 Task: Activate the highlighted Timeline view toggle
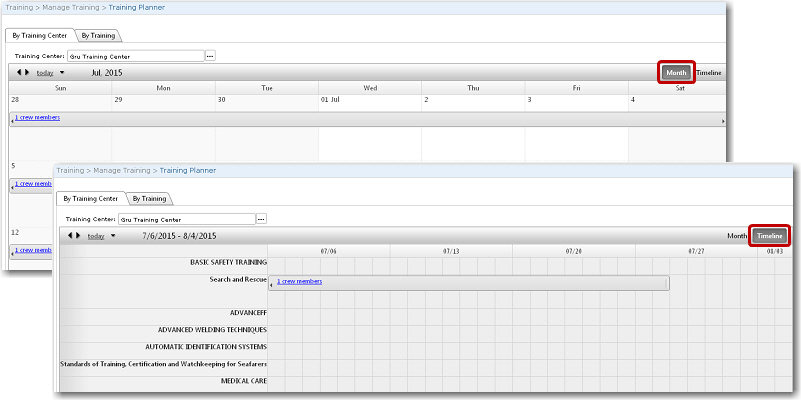click(x=769, y=236)
